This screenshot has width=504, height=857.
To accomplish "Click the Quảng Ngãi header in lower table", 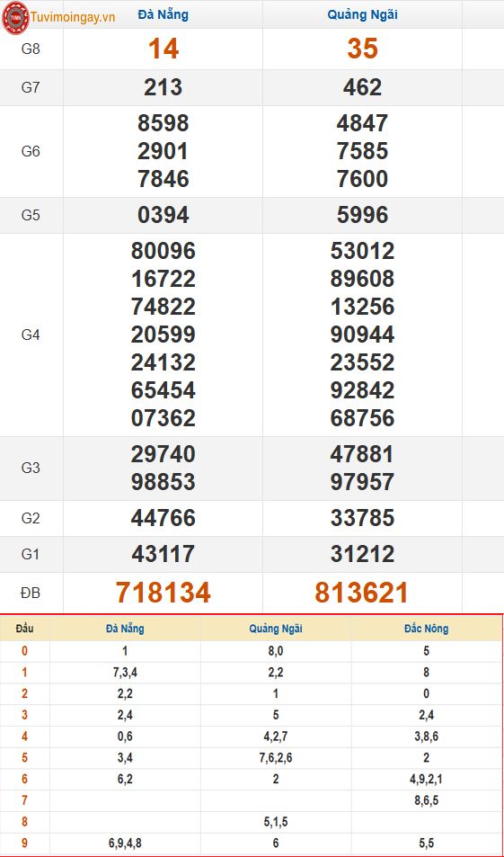I will coord(276,629).
